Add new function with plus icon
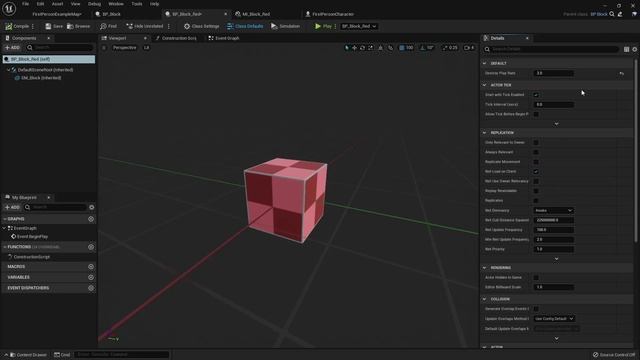 coord(91,247)
